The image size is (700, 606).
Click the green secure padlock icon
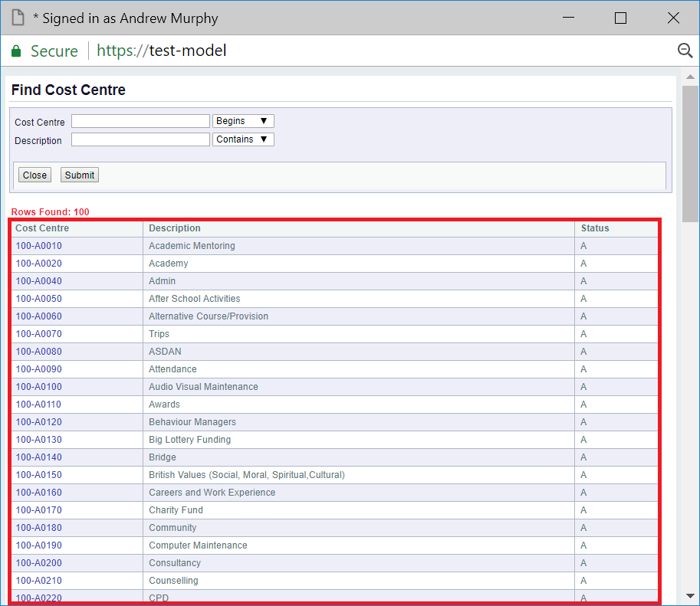pyautogui.click(x=16, y=51)
